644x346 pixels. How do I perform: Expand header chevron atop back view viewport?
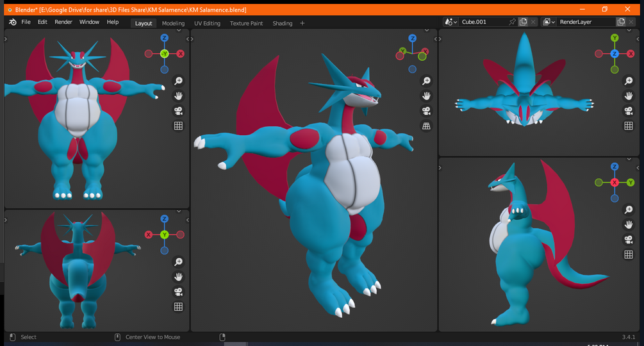(179, 211)
